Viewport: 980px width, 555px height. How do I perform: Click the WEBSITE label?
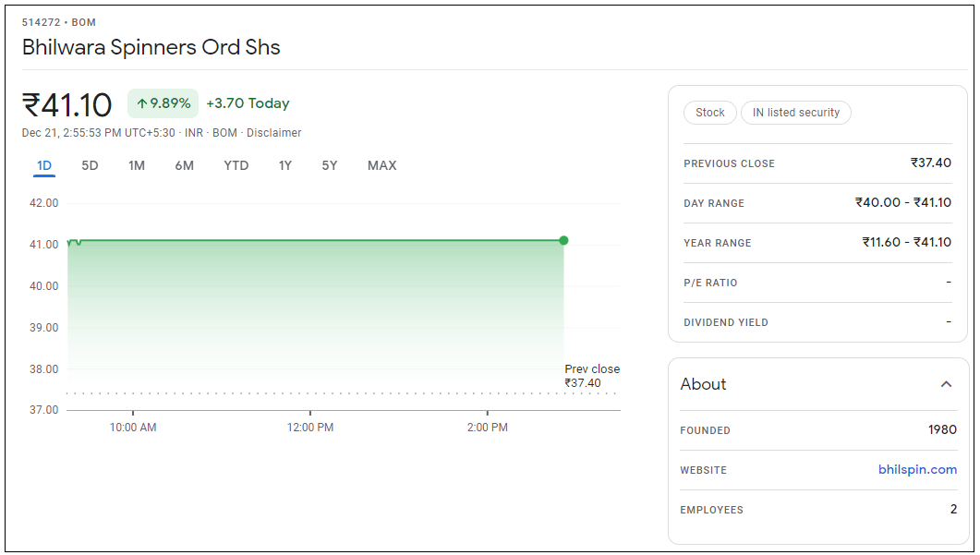click(x=703, y=470)
